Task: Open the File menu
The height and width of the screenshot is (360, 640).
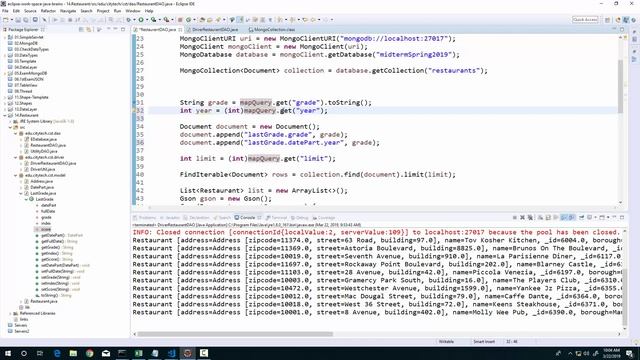Action: [5, 11]
